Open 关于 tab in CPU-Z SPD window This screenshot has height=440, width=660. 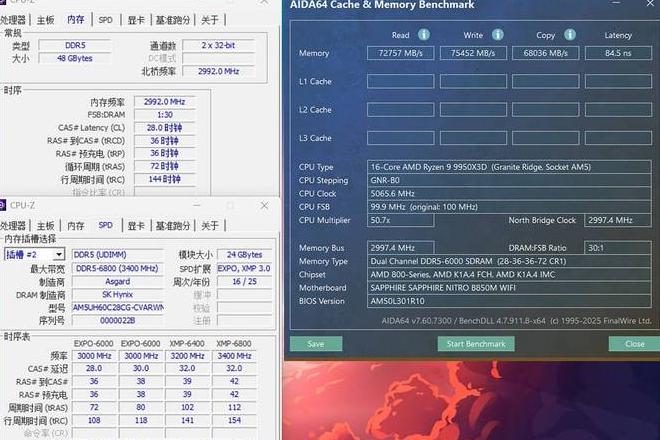point(210,226)
